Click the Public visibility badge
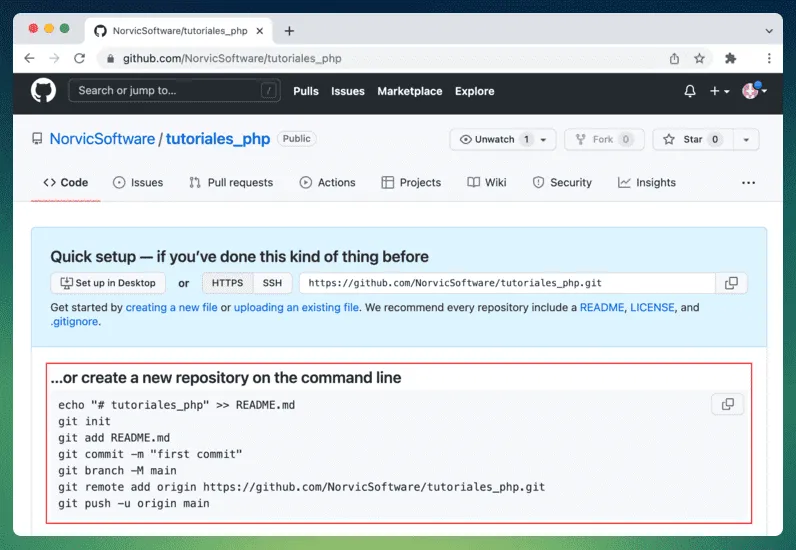The height and width of the screenshot is (550, 796). [x=296, y=139]
